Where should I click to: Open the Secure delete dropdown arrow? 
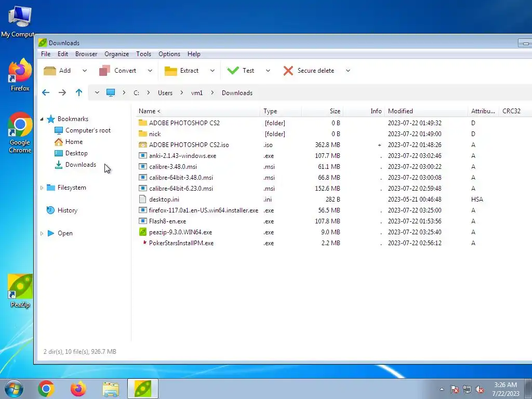tap(348, 71)
